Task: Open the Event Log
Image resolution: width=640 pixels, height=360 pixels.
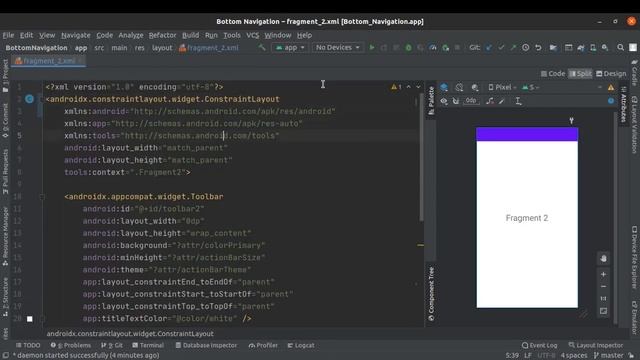Action: (539, 345)
